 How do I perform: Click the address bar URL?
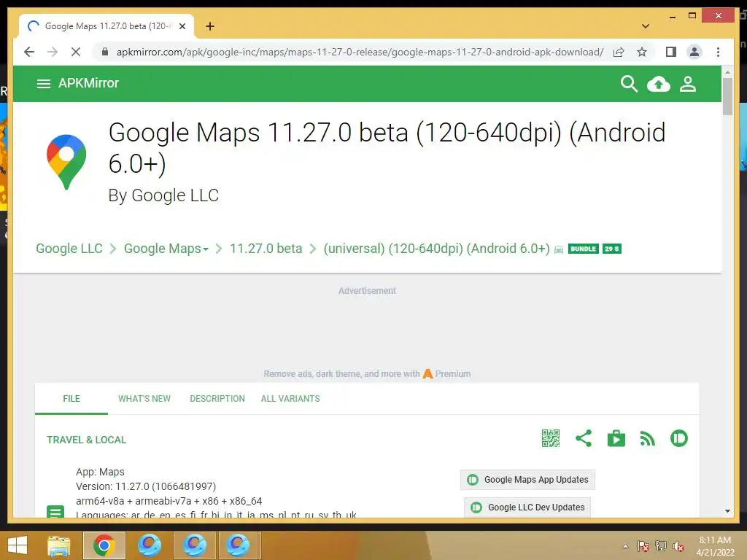[360, 52]
